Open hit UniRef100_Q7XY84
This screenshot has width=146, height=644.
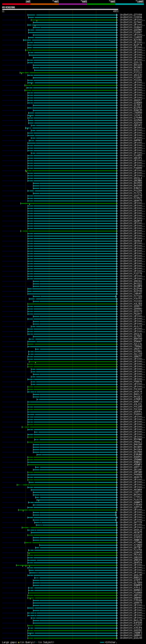[x=131, y=15]
